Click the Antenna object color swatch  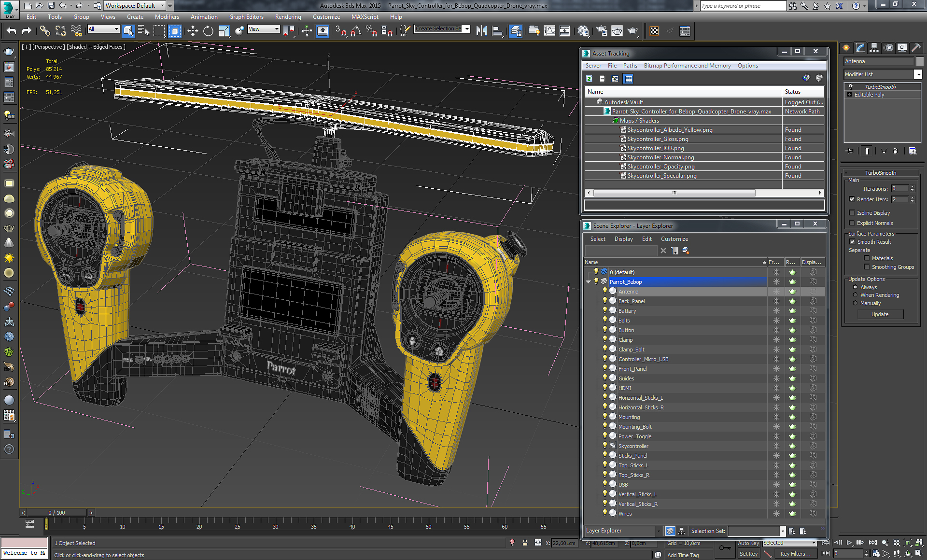pos(920,61)
